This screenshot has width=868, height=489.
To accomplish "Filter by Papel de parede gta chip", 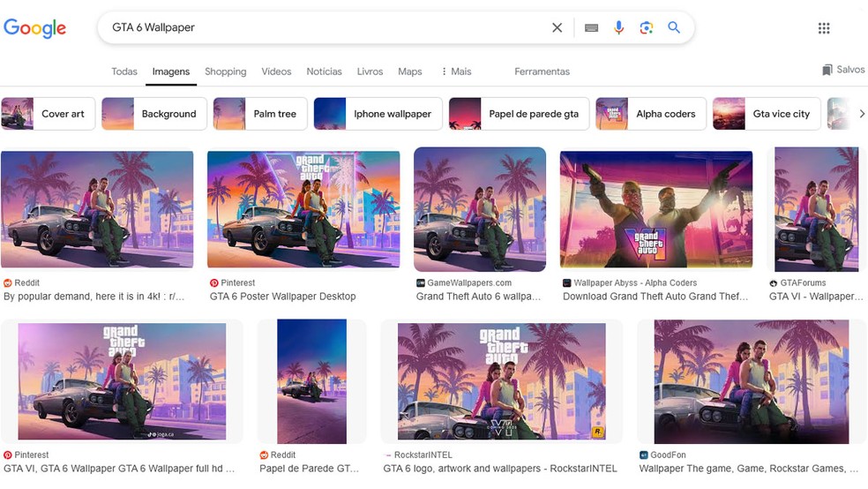I will [519, 114].
